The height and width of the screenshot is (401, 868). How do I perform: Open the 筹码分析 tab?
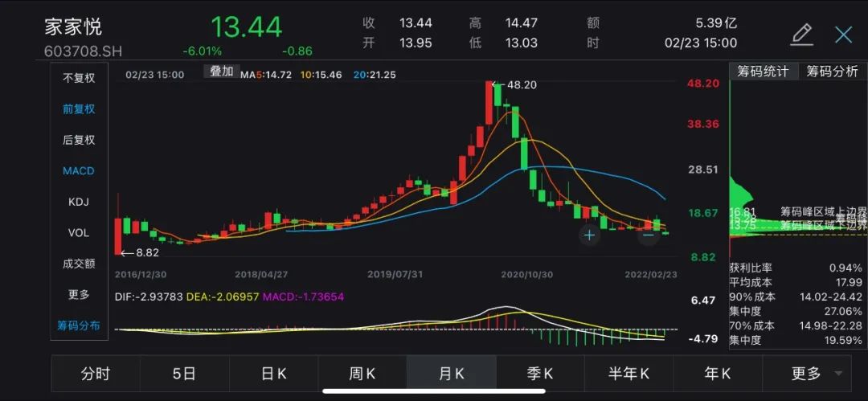pyautogui.click(x=832, y=72)
